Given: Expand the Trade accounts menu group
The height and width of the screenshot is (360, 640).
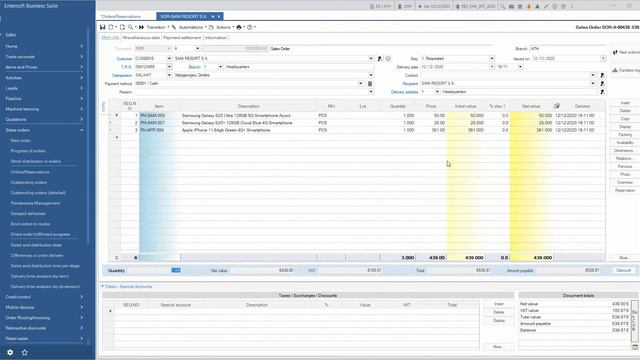Looking at the screenshot, I should click(82, 57).
